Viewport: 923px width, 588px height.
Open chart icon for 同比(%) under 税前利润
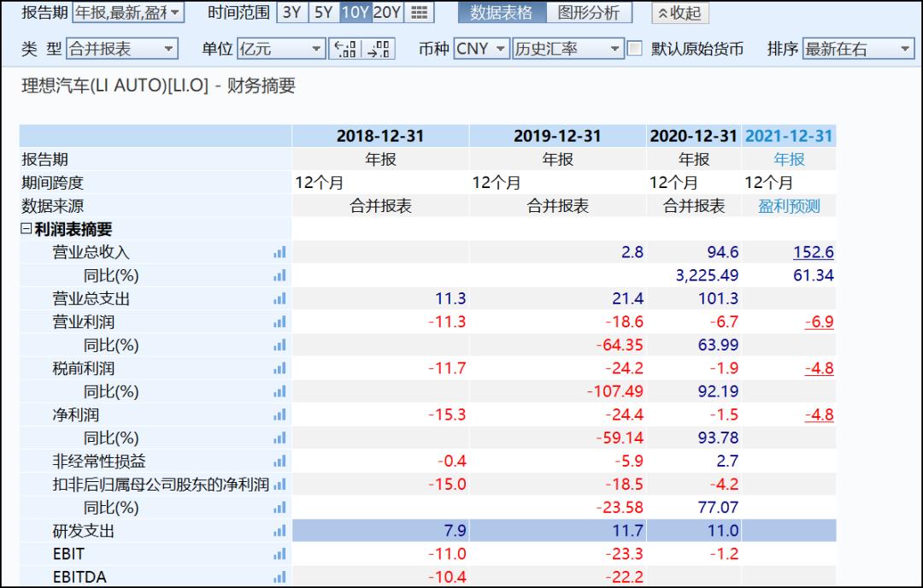click(279, 392)
